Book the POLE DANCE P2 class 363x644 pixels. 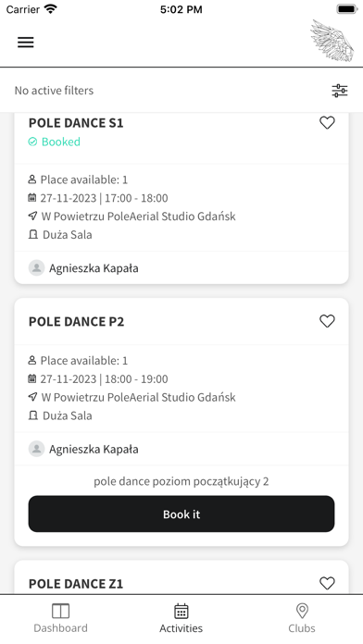181,514
